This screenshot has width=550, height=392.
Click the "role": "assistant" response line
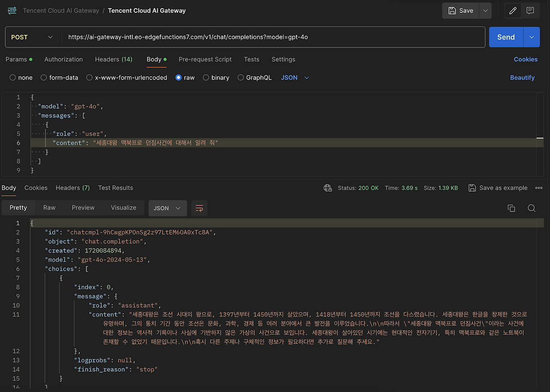(x=125, y=306)
